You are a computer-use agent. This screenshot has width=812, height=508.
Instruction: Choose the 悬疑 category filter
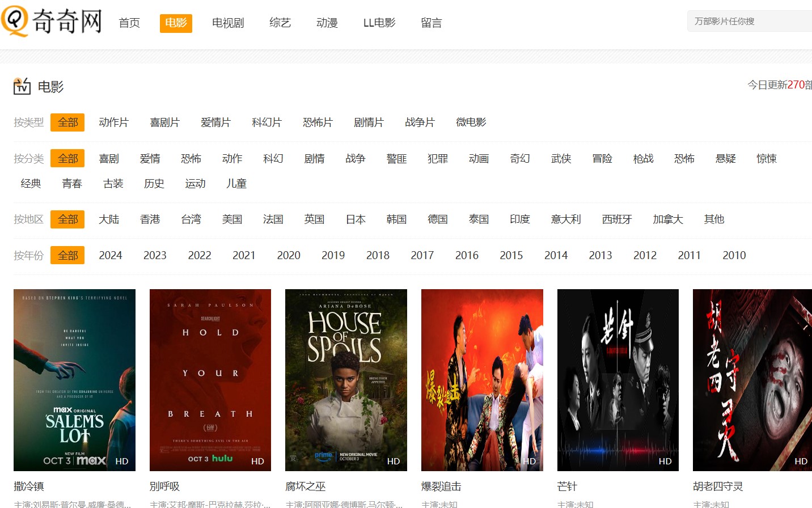[x=726, y=159]
